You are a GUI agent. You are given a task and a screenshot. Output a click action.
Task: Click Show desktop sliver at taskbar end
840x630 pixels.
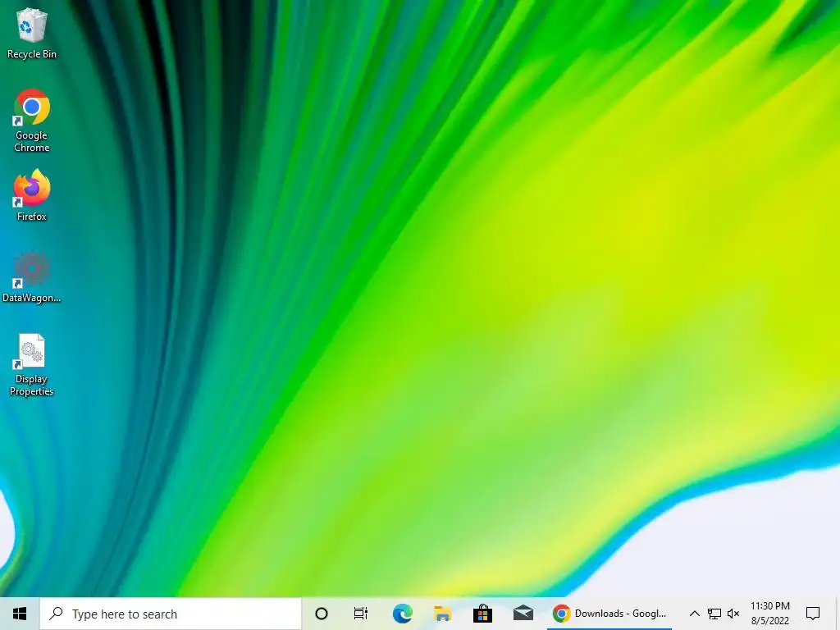point(838,614)
